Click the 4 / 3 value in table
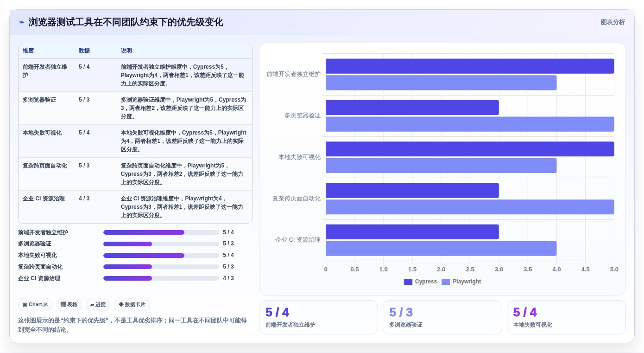Viewport: 644px width, 353px height. coord(84,199)
